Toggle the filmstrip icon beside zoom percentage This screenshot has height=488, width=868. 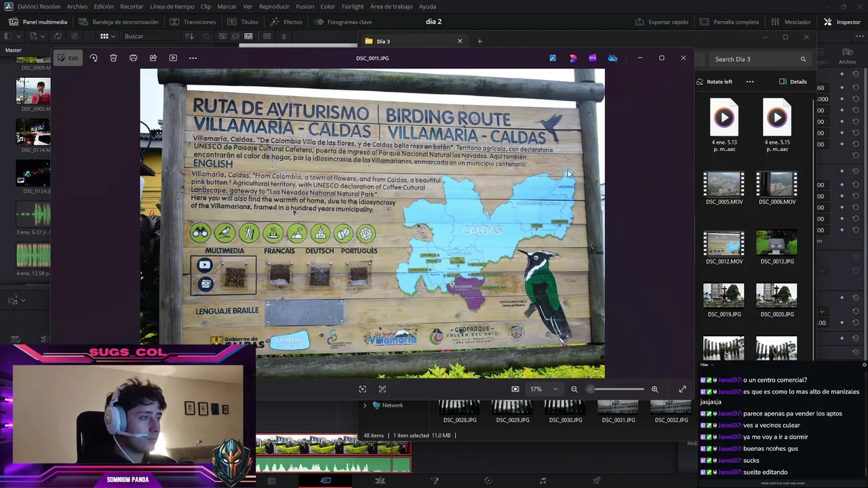pos(515,389)
